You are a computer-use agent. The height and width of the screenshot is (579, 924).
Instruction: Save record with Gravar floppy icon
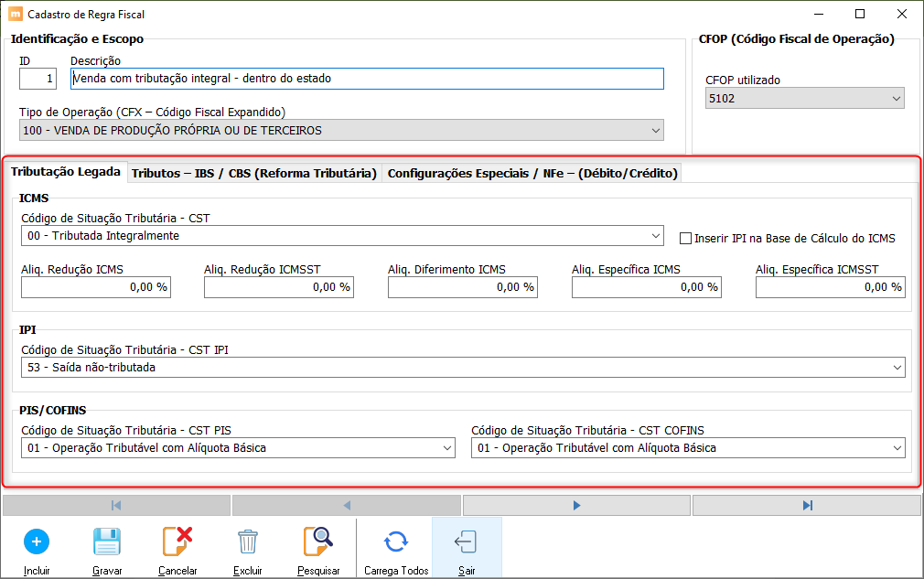click(107, 541)
